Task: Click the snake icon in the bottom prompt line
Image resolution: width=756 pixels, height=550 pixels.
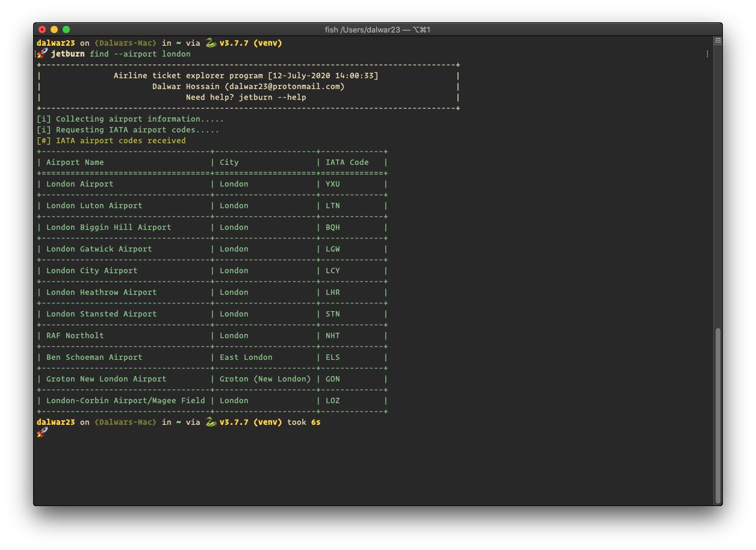Action: (211, 422)
